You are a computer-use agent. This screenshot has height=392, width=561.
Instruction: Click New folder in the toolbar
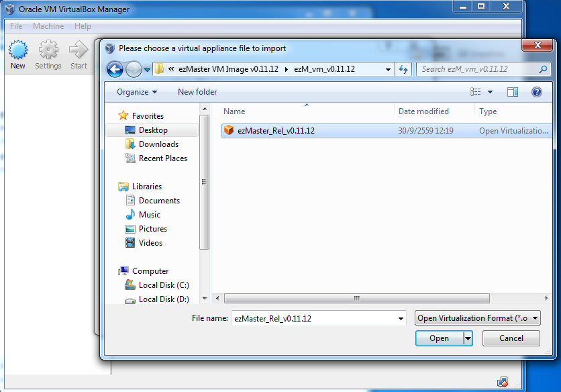(x=197, y=92)
